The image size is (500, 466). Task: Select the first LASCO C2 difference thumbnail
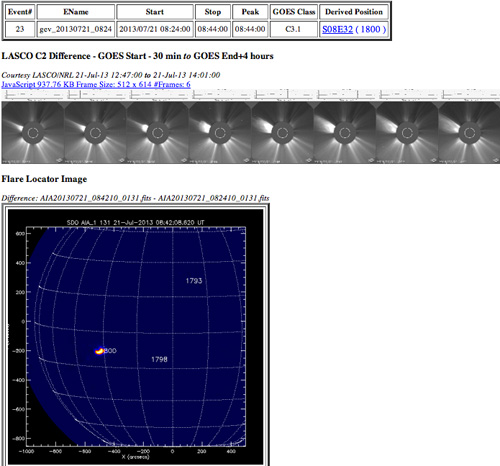[x=33, y=133]
